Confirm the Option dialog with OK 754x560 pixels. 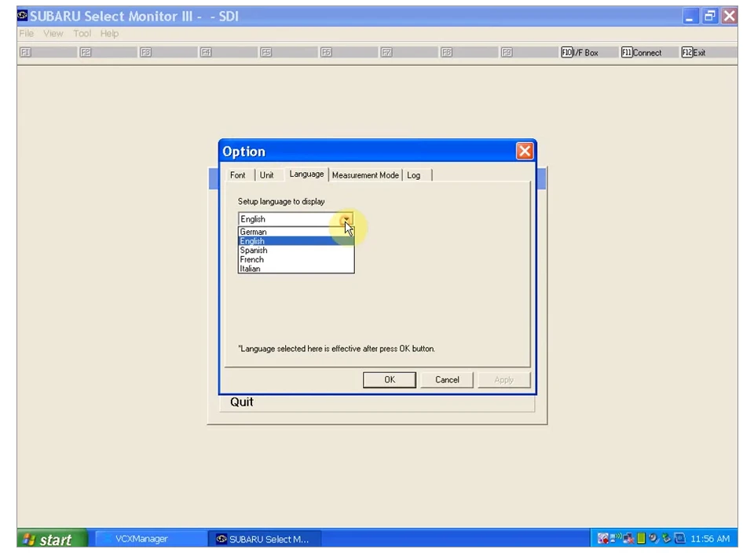[390, 379]
